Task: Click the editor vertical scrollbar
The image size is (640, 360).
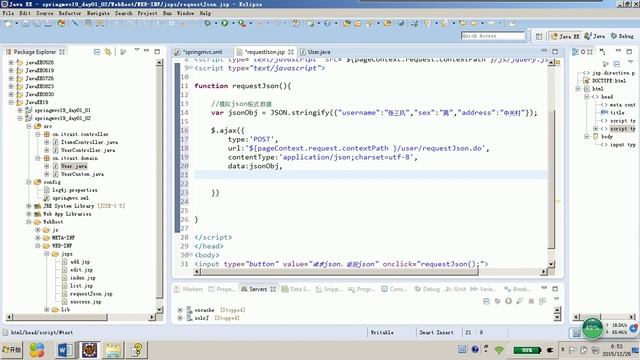Action: 551,180
